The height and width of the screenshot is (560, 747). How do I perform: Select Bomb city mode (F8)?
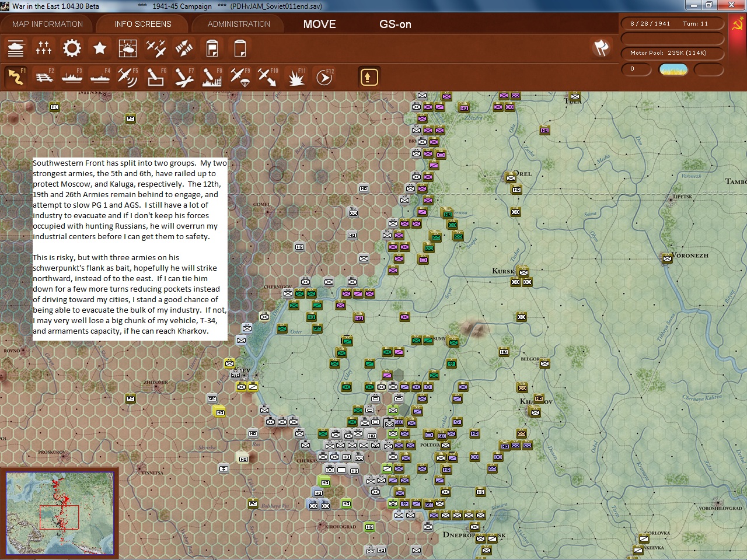212,76
